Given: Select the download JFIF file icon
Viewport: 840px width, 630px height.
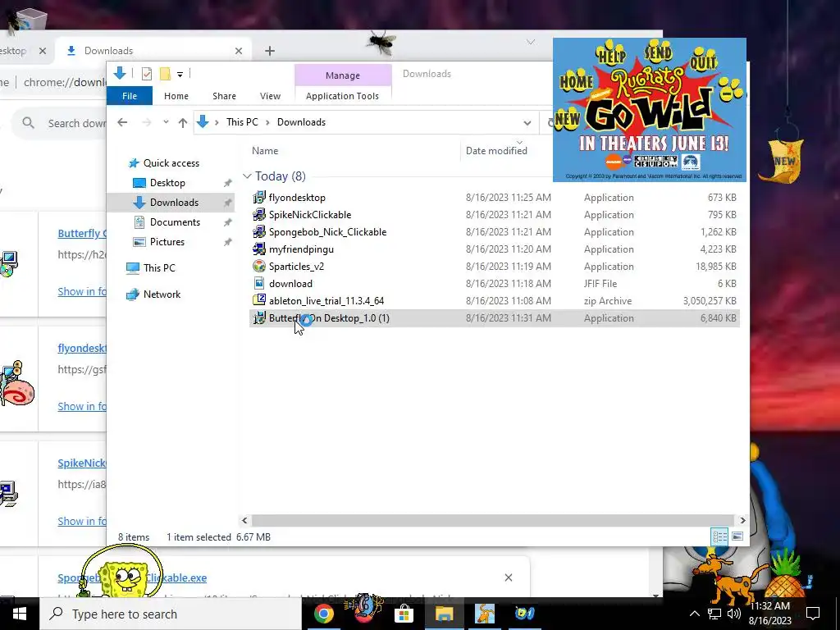Looking at the screenshot, I should (259, 283).
